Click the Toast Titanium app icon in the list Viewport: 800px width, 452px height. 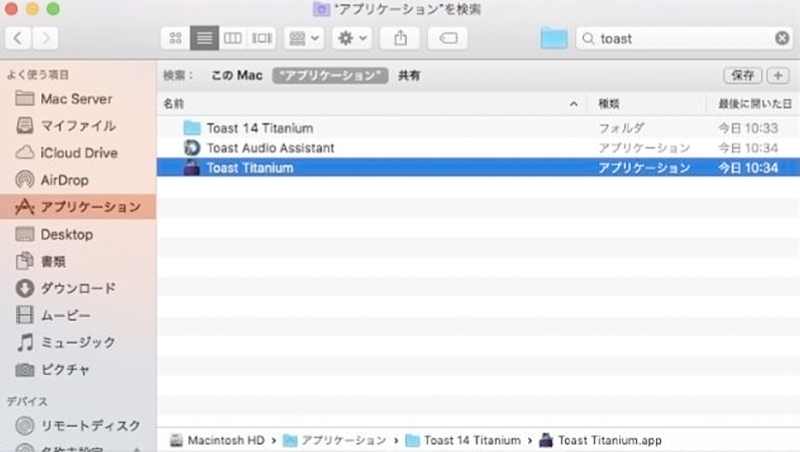192,168
